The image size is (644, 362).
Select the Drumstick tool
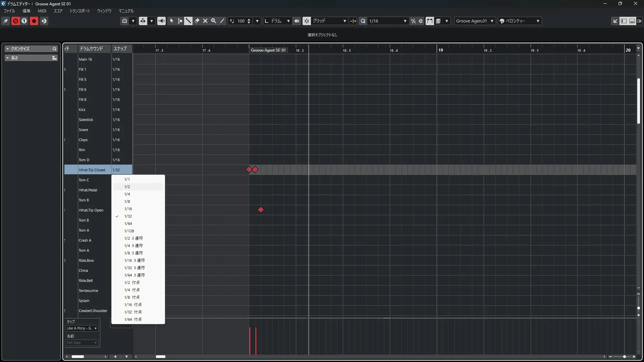(189, 21)
